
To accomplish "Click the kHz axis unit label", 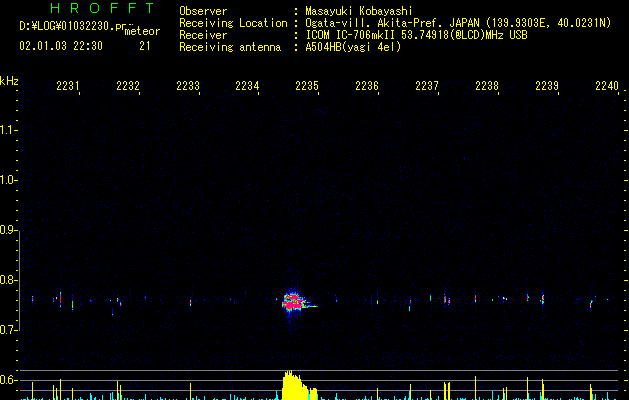I will (9, 81).
